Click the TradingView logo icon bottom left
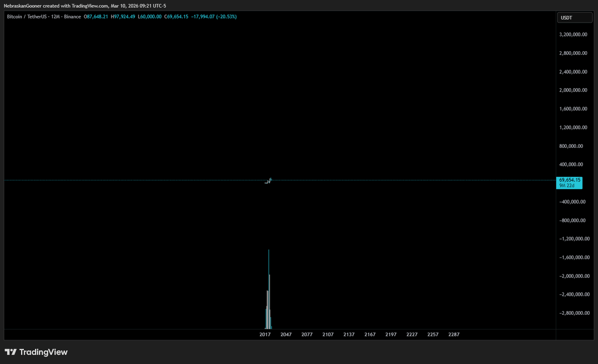Image resolution: width=598 pixels, height=364 pixels. [x=11, y=352]
